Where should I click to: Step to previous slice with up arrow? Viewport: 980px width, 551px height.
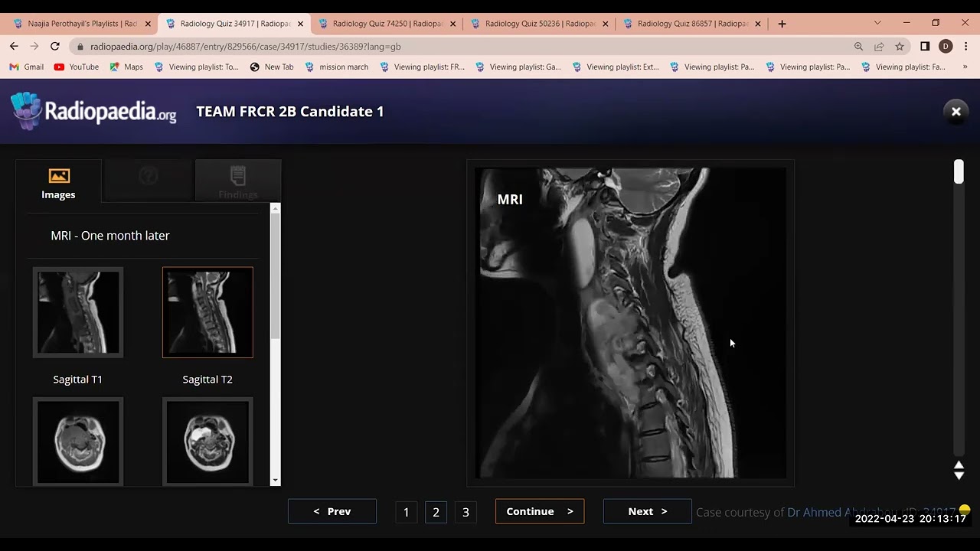[959, 465]
